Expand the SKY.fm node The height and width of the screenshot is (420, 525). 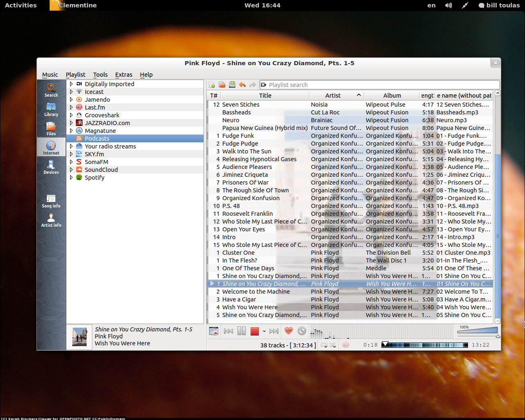tap(71, 154)
